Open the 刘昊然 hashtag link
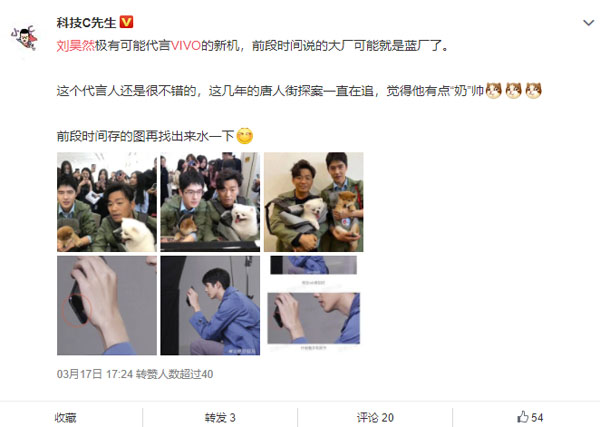 76,46
